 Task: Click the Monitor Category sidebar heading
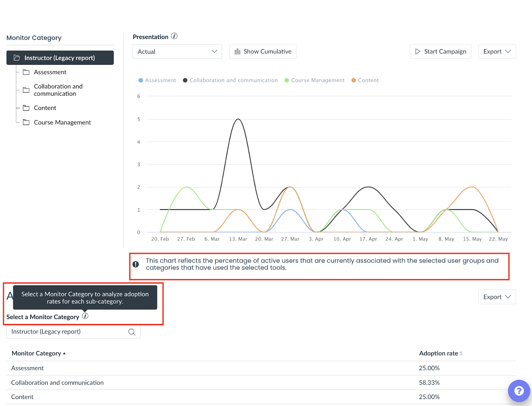34,38
